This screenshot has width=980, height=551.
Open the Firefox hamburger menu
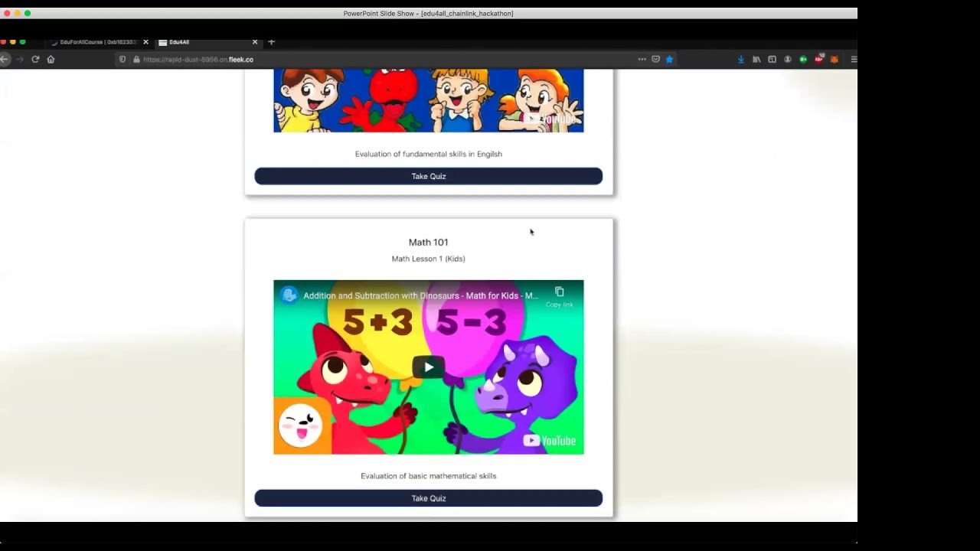854,59
